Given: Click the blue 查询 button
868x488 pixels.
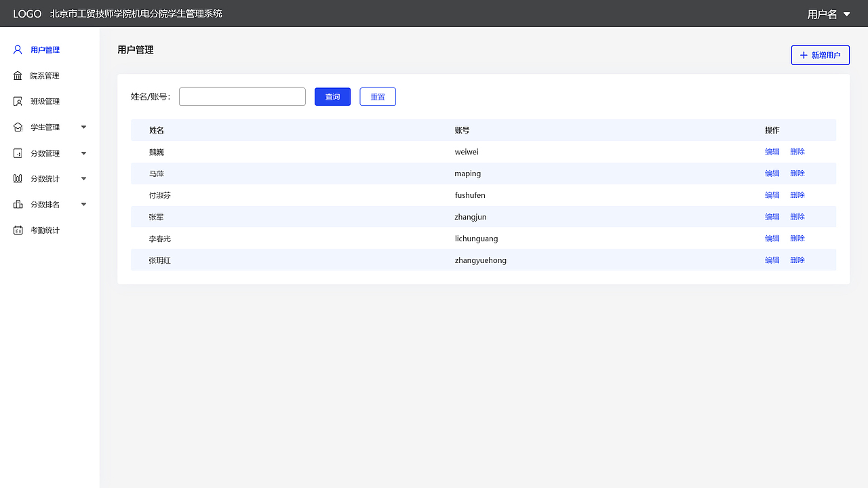Looking at the screenshot, I should tap(332, 97).
